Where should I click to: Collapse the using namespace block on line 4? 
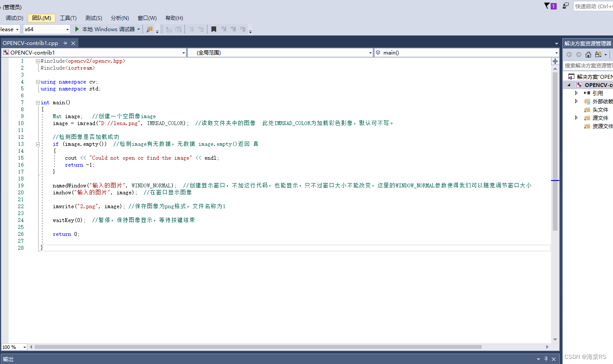(38, 82)
